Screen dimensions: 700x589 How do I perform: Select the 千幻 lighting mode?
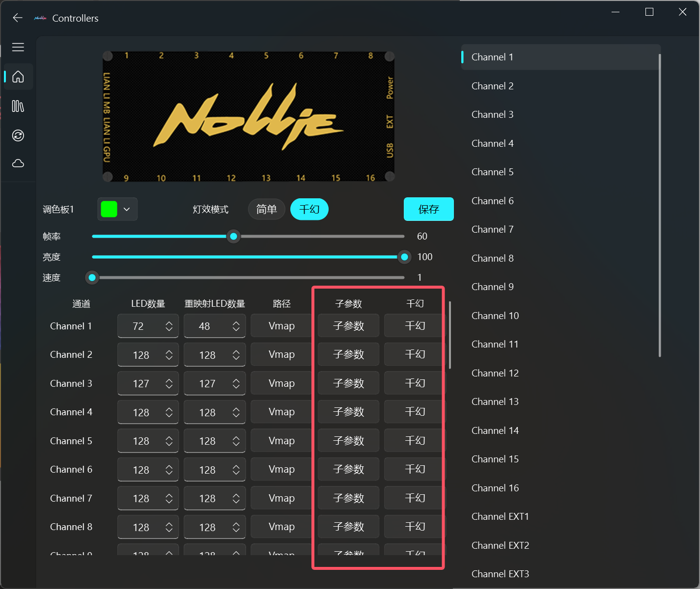(x=309, y=210)
